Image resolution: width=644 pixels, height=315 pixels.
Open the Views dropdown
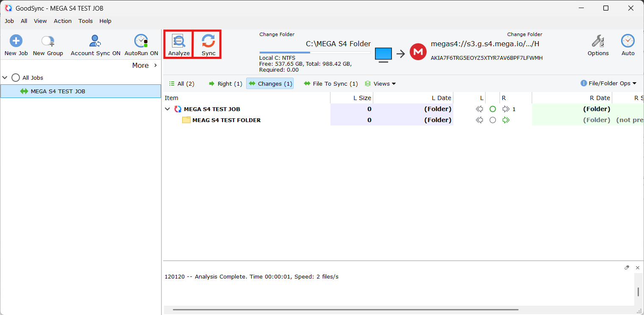click(380, 84)
